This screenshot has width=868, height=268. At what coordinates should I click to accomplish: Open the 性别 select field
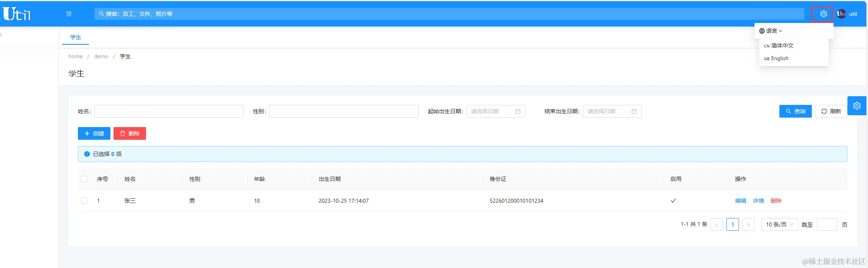coord(344,111)
